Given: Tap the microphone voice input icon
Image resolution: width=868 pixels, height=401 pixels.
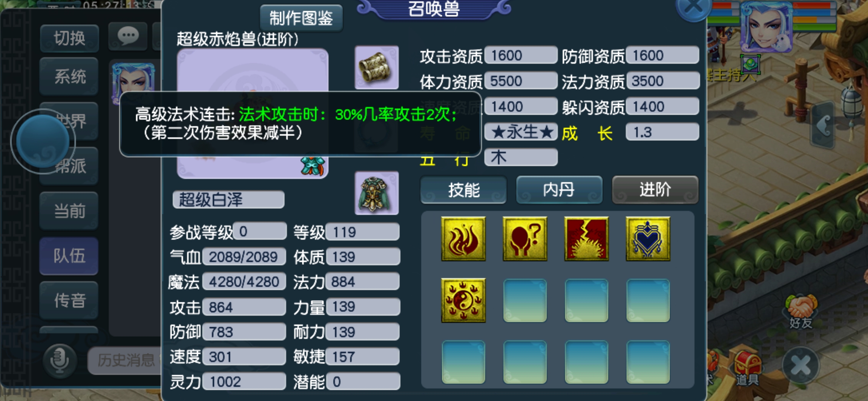Looking at the screenshot, I should coord(60,360).
